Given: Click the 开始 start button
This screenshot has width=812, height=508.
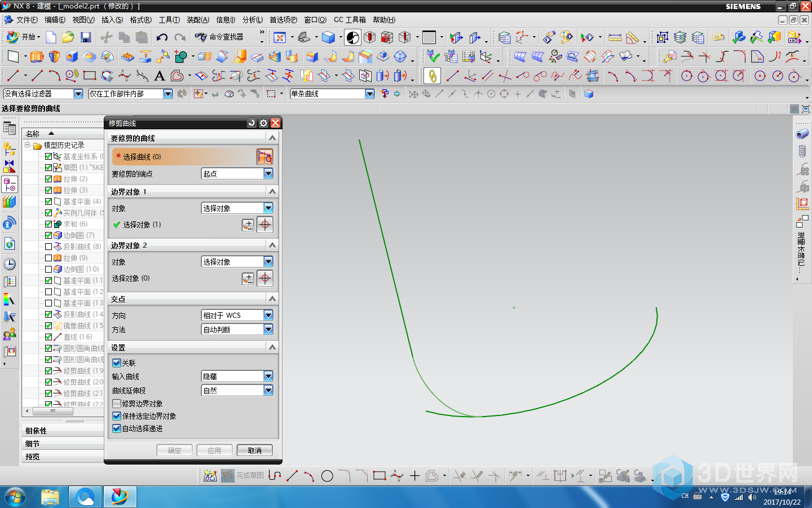Looking at the screenshot, I should (23, 37).
